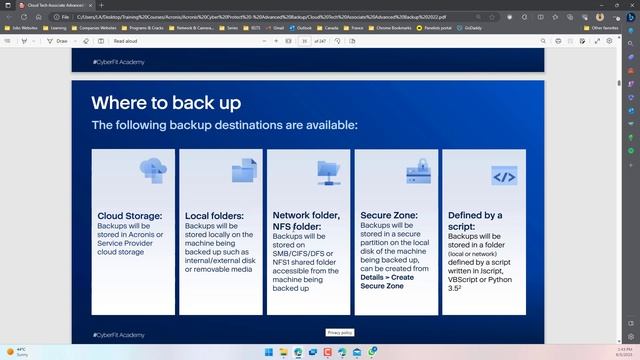Viewport: 640px width, 360px height.
Task: Open the Series bookmarks folder
Action: (229, 28)
